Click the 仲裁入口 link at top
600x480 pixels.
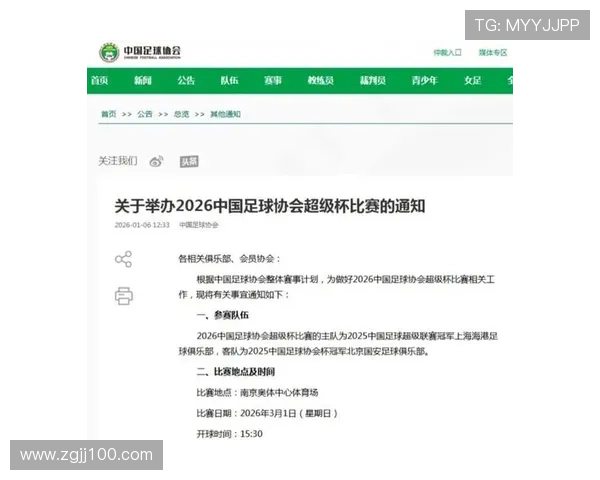tap(447, 52)
